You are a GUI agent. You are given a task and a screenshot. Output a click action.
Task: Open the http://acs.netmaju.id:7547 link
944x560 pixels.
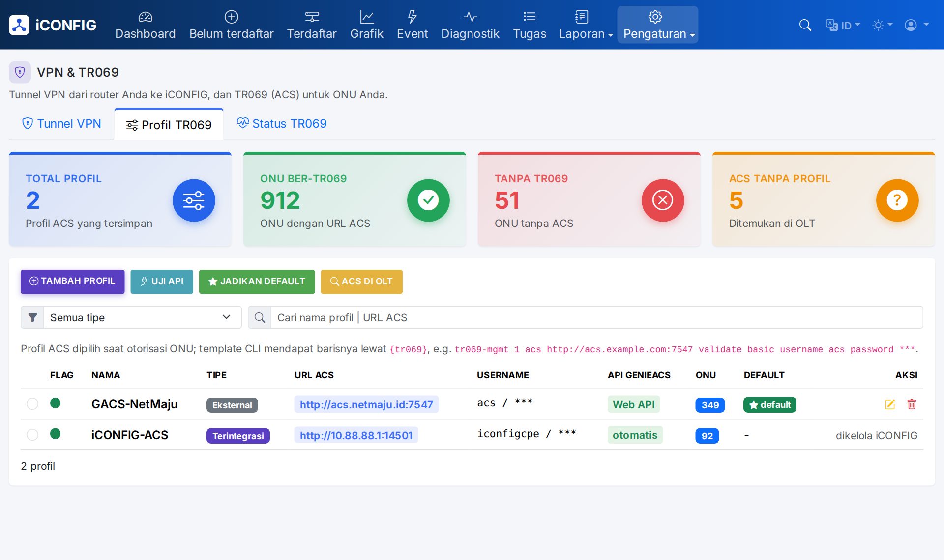pyautogui.click(x=366, y=404)
